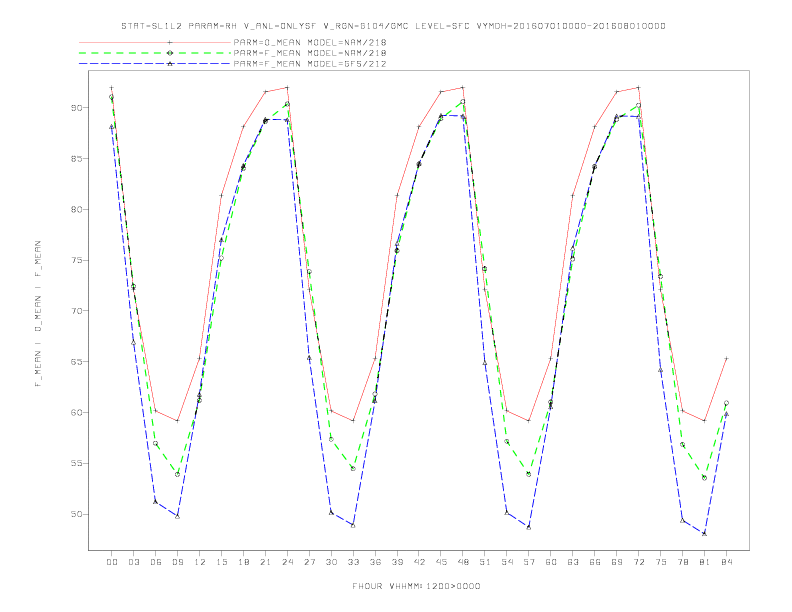Click the x-axis title FHOUR VHHMM:1200>0000
792x612 pixels.
(416, 586)
